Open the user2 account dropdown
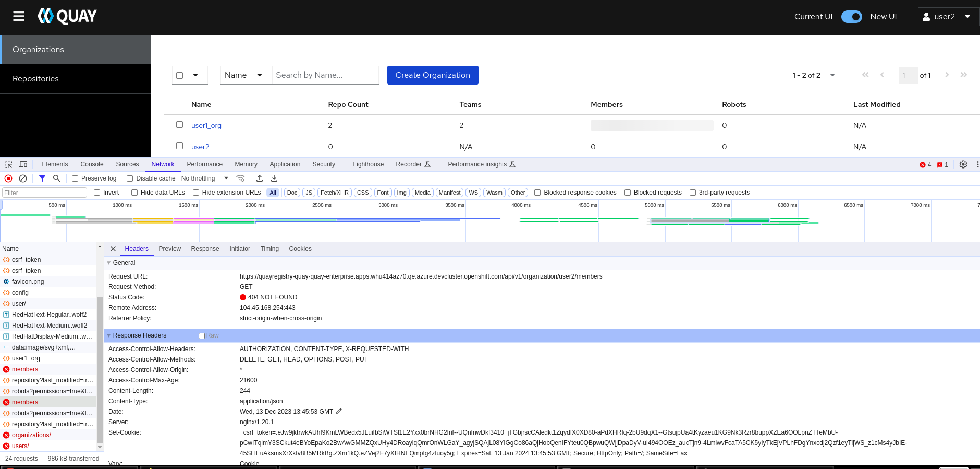980x469 pixels. click(949, 17)
